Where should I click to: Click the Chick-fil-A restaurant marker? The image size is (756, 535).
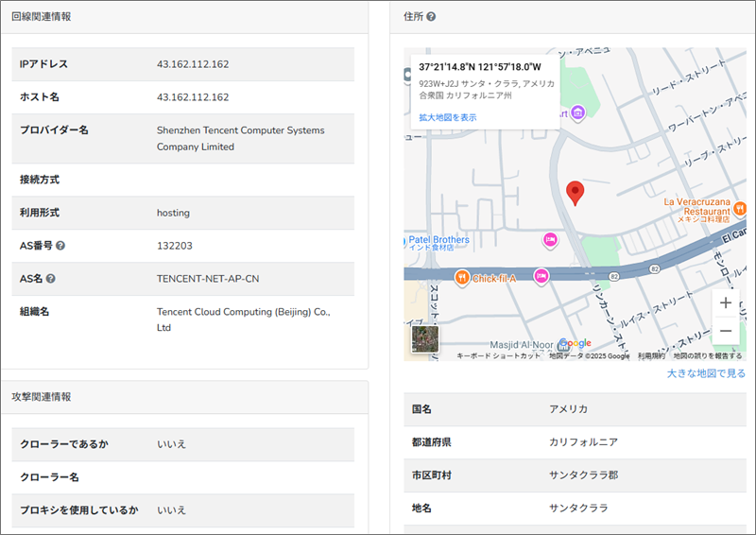pyautogui.click(x=462, y=277)
